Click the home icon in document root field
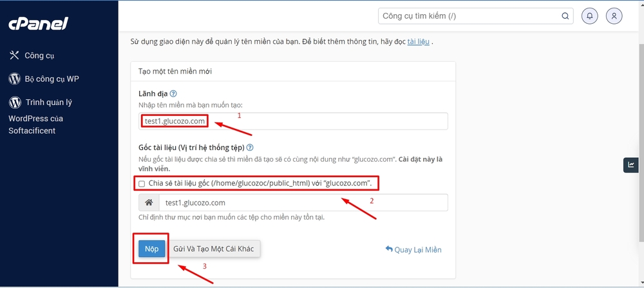 (x=149, y=203)
